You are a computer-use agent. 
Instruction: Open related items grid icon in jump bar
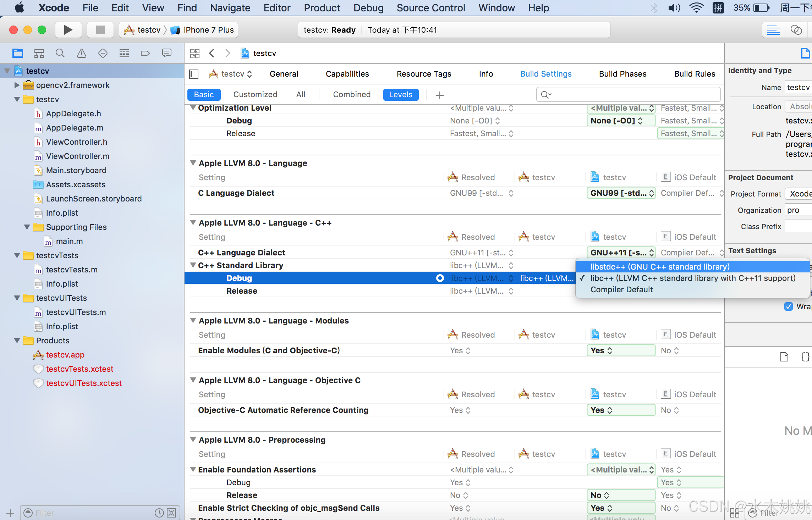tap(195, 54)
